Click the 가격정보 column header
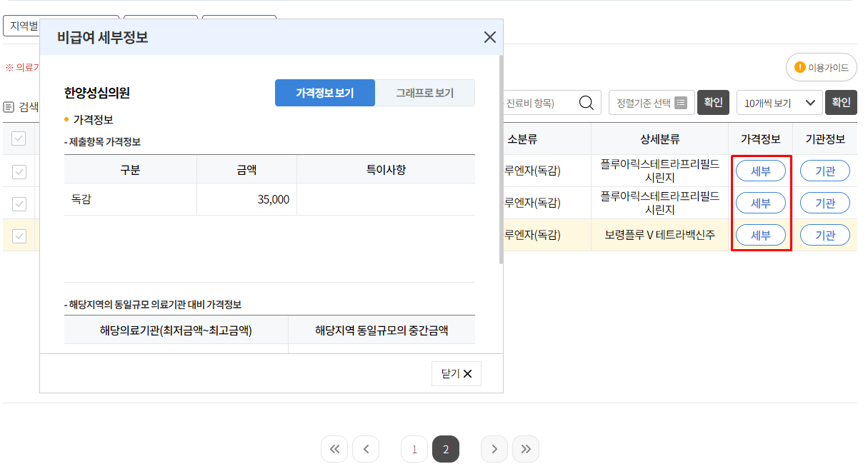 coord(761,138)
